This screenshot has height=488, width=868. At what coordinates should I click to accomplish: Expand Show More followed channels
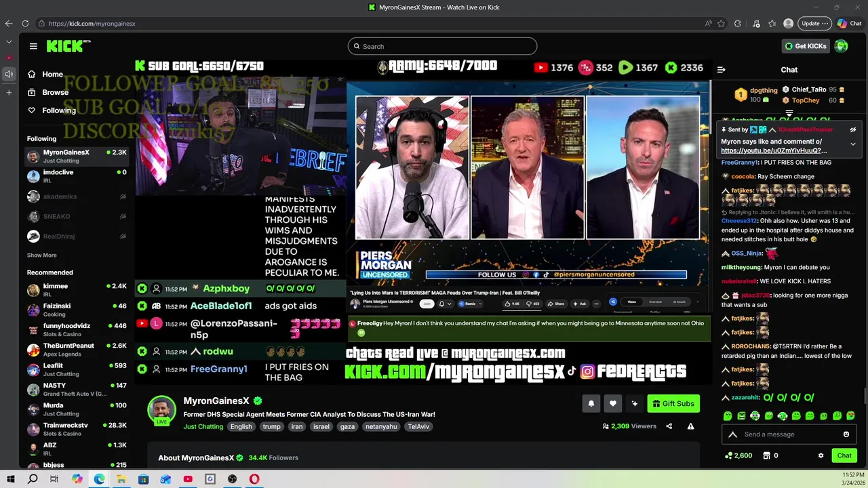[42, 256]
